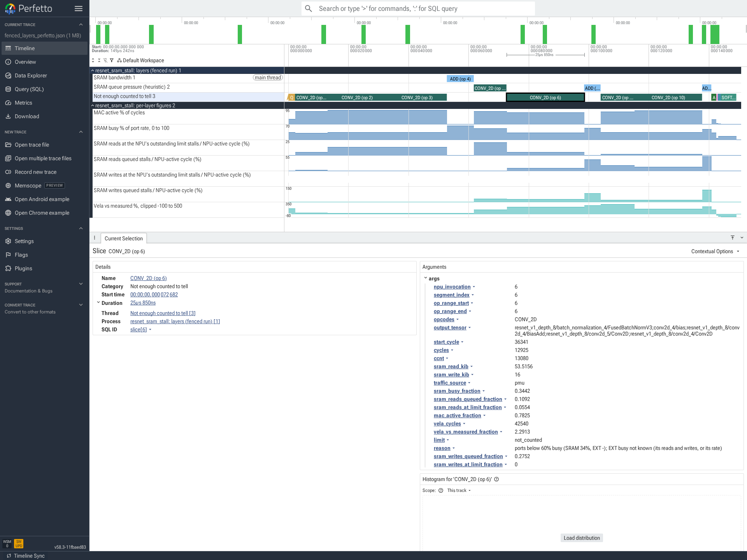Image resolution: width=747 pixels, height=560 pixels.
Task: Open the Metrics page
Action: [x=44, y=103]
